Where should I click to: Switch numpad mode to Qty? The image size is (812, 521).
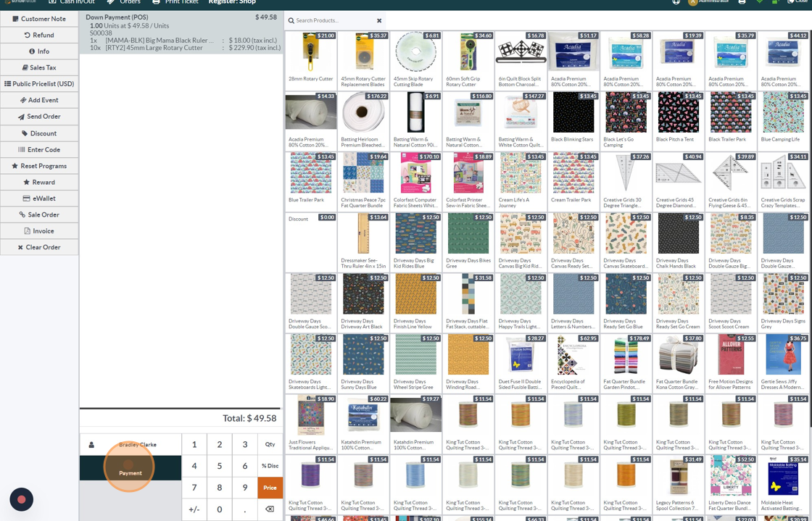(x=270, y=444)
